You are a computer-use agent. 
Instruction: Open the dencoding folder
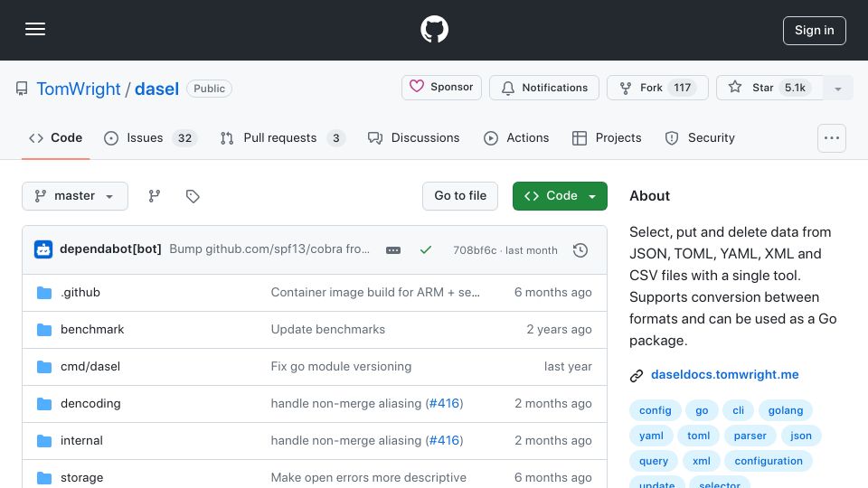(x=90, y=403)
